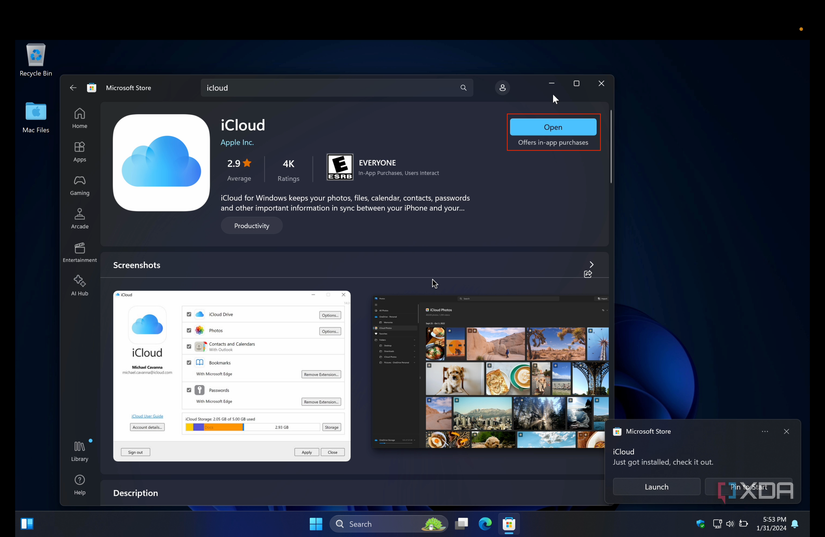Open Arcade section in sidebar
The width and height of the screenshot is (825, 537).
tap(79, 218)
